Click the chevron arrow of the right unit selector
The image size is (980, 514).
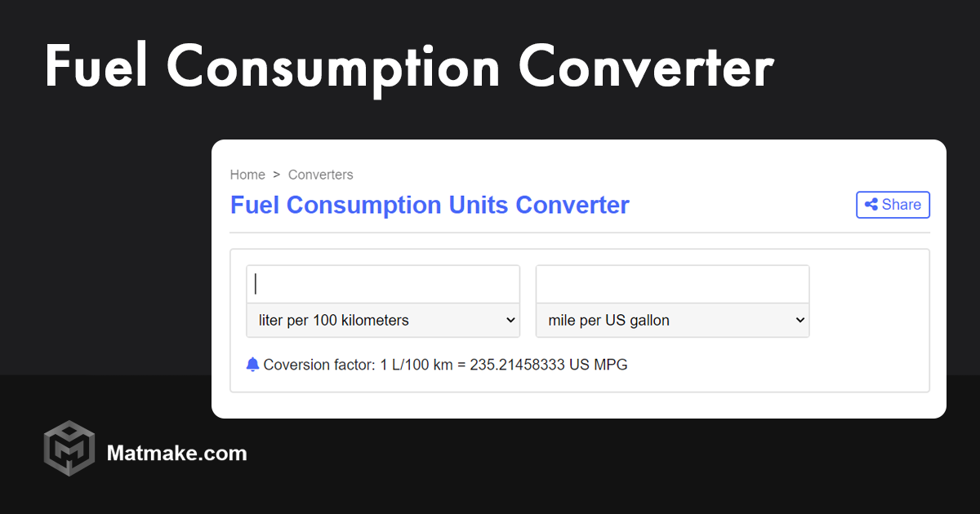point(800,321)
